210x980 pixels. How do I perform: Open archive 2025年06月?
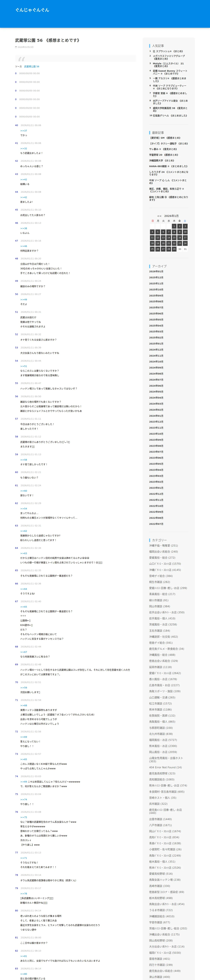156,314
